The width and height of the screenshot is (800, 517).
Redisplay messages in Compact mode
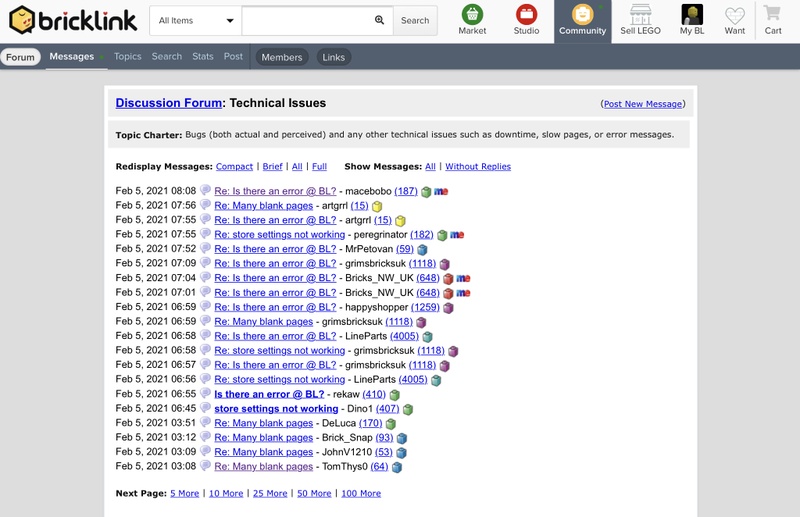pyautogui.click(x=234, y=166)
